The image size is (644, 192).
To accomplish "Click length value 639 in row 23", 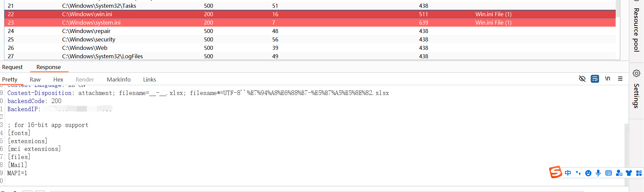I will click(x=423, y=23).
